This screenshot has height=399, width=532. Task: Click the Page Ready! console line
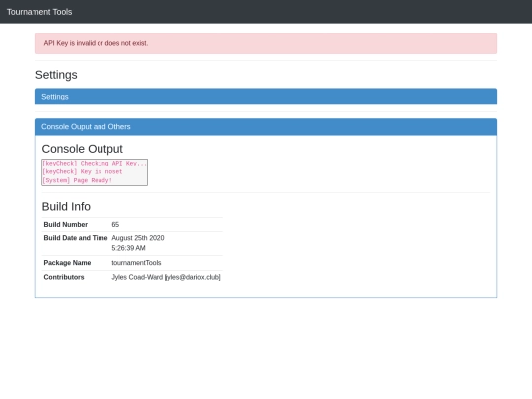[x=78, y=180]
